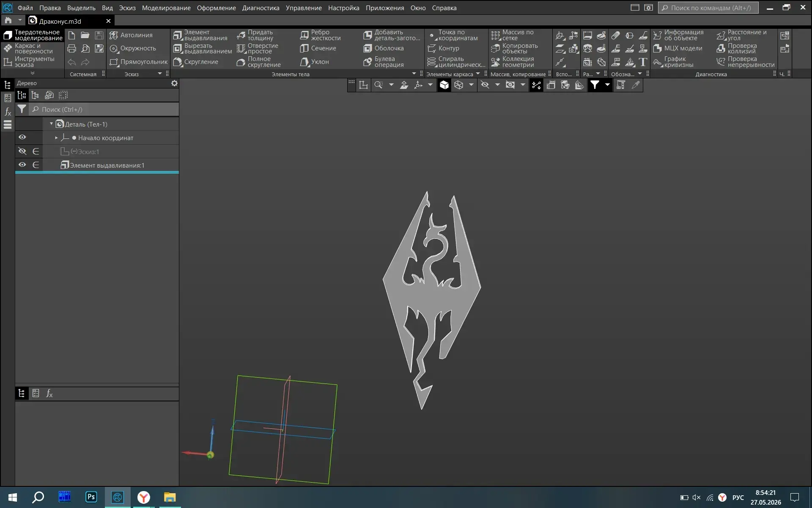Select the Окружность circle tool
This screenshot has width=812, height=508.
133,48
